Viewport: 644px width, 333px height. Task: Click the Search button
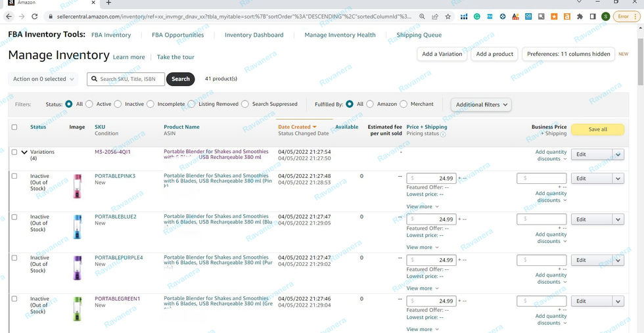pyautogui.click(x=180, y=79)
